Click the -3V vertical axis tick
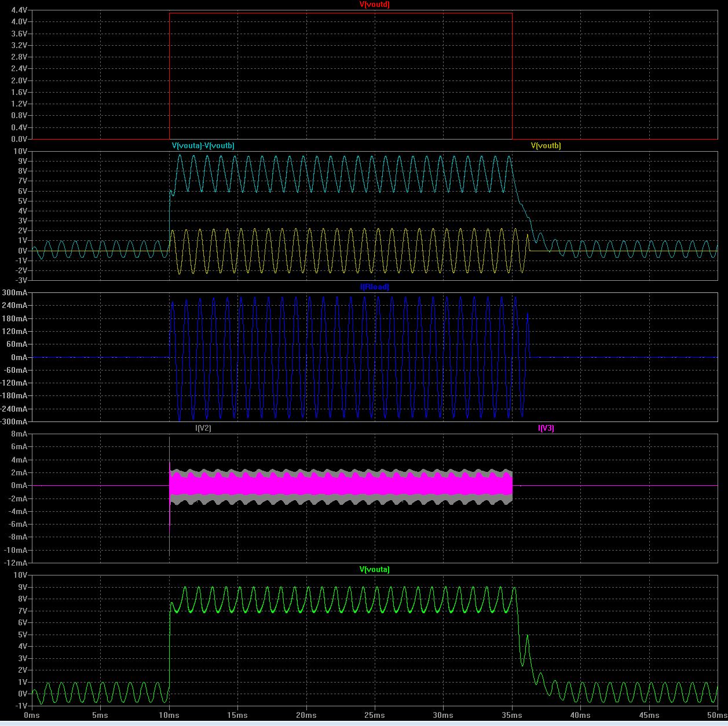 pos(21,281)
